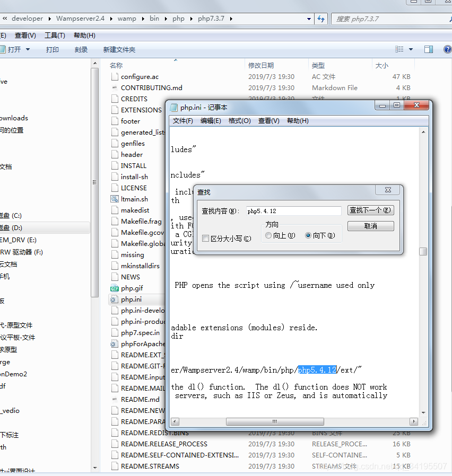Screen dimensions: 452x476
Task: Click the refresh icon beside address bar
Action: coord(320,19)
